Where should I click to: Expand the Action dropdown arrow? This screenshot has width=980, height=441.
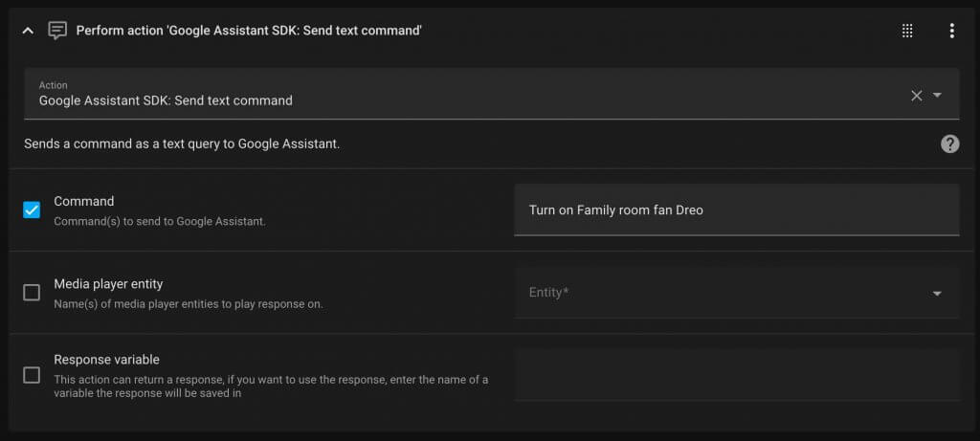pos(938,95)
